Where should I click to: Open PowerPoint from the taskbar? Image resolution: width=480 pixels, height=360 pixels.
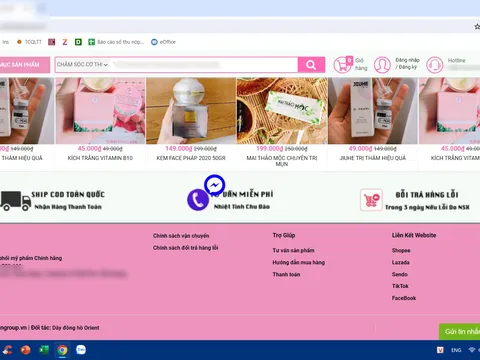(x=25, y=350)
